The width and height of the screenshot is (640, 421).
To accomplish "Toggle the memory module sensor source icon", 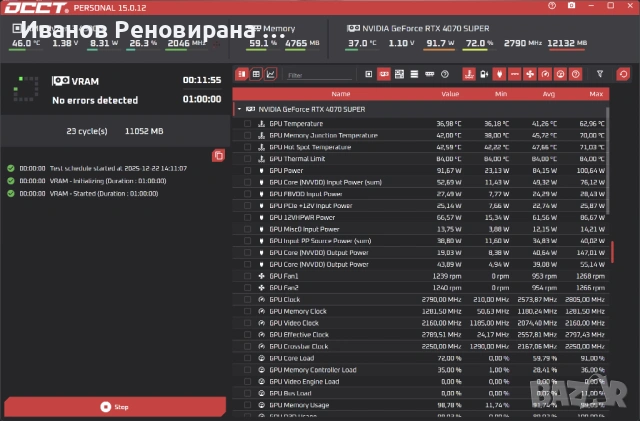I will point(429,74).
